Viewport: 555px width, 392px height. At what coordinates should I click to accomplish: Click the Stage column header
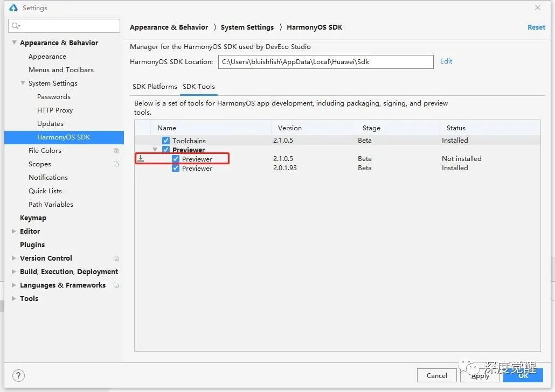coord(398,128)
